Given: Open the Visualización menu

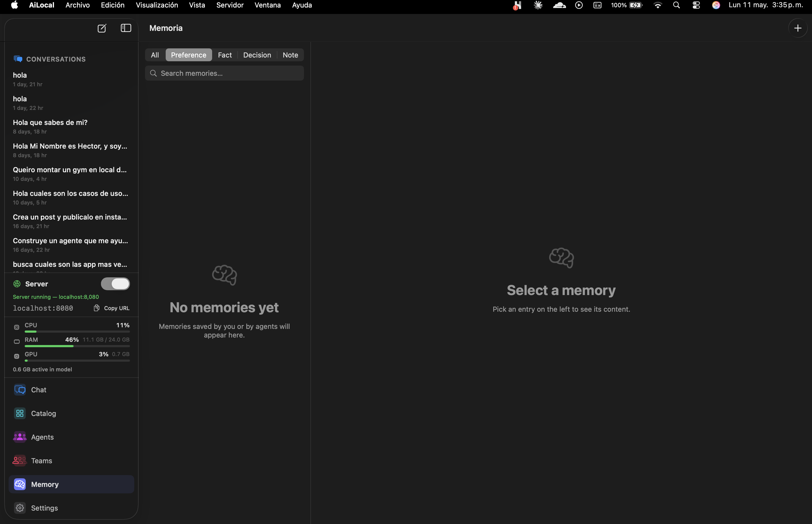Looking at the screenshot, I should pyautogui.click(x=157, y=5).
